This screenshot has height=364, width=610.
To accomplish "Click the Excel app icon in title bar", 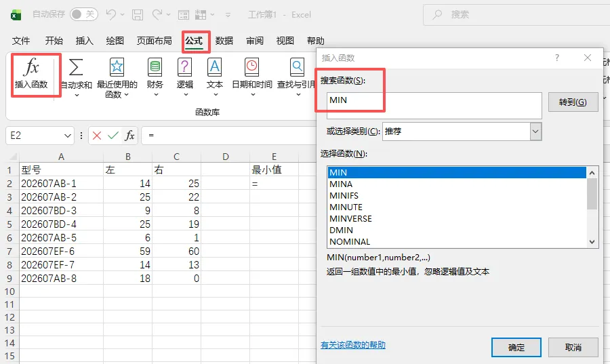I will (16, 15).
